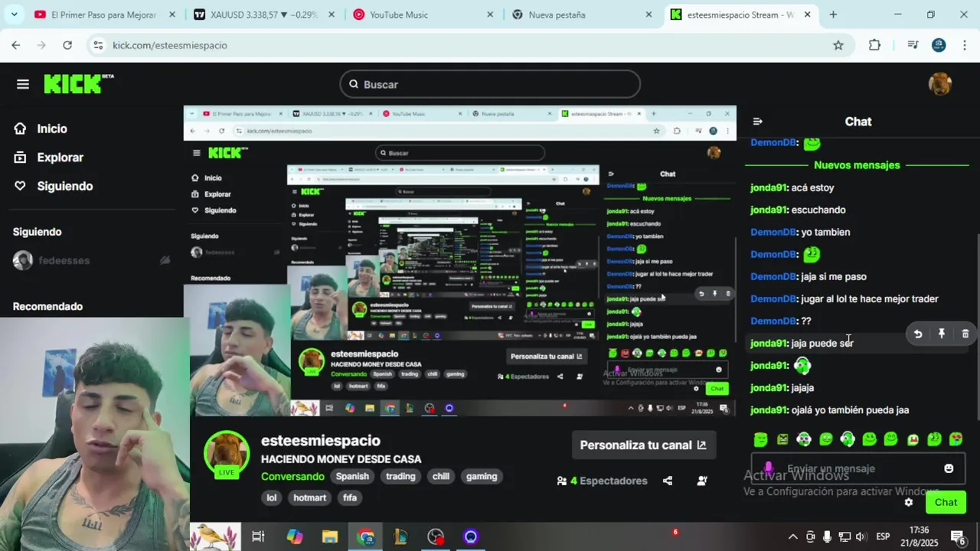Open Chrome tab search dropdown arrow
This screenshot has height=551, width=980.
tap(15, 15)
